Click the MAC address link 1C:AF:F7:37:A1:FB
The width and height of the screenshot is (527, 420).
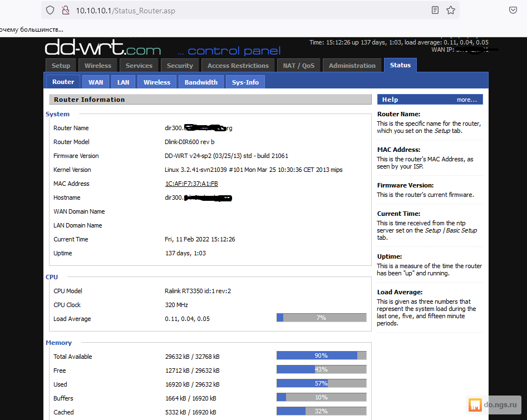coord(191,184)
